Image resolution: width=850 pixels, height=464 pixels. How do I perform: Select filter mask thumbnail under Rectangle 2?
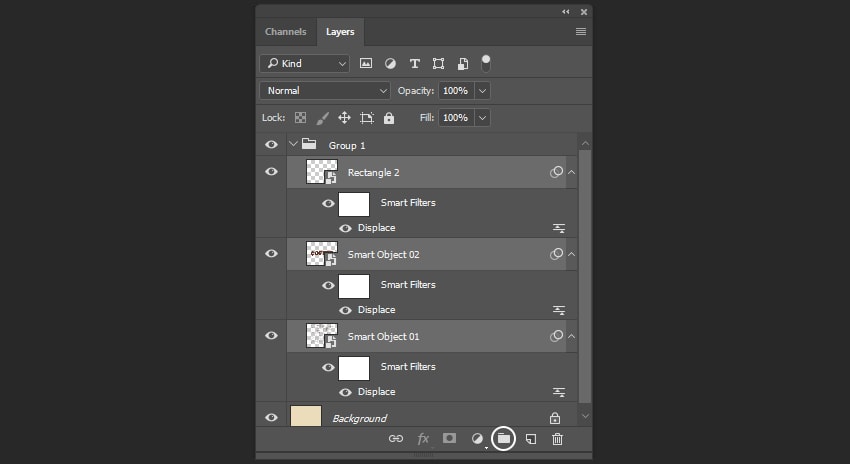354,204
